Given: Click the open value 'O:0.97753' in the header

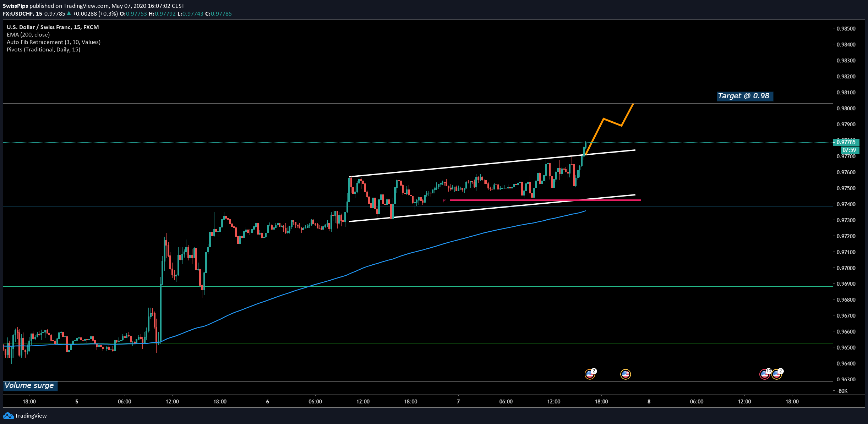Looking at the screenshot, I should pos(133,13).
